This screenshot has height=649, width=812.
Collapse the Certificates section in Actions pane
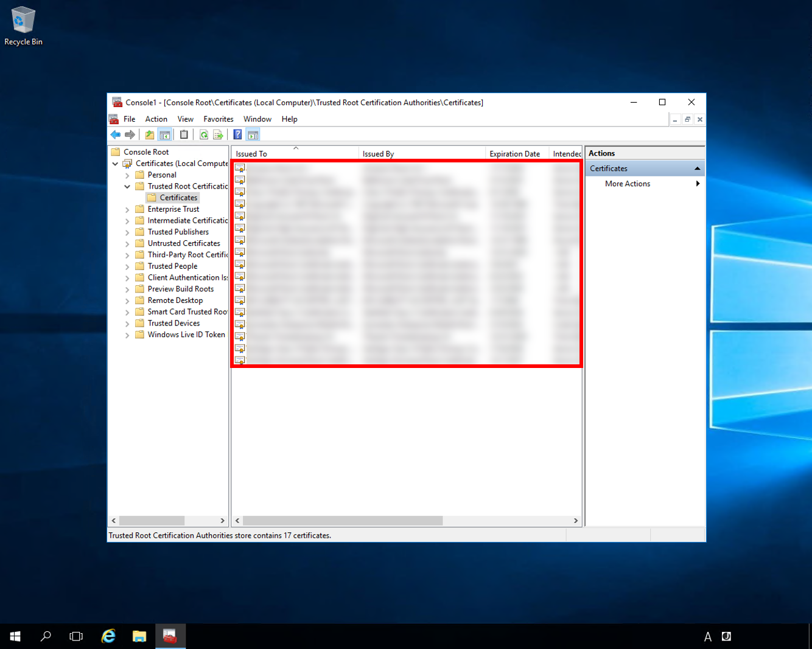697,168
